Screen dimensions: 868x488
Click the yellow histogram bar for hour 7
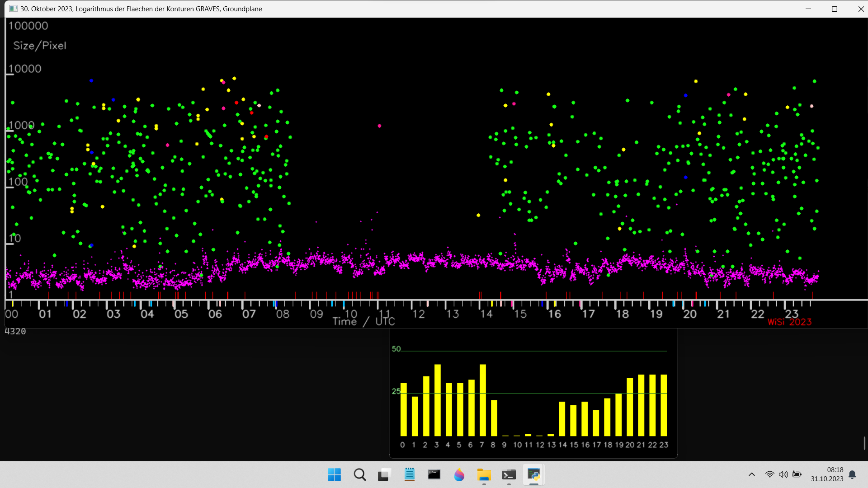click(483, 400)
